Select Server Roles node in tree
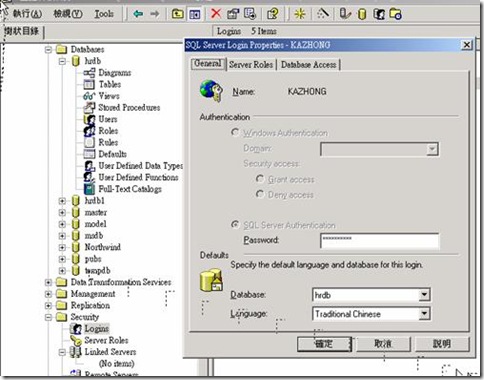 pos(106,340)
